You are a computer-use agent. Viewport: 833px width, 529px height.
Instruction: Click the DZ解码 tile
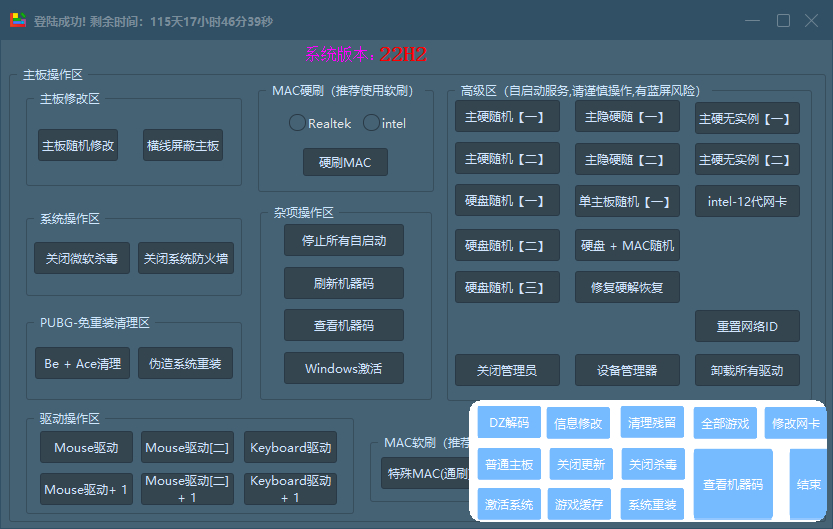[x=509, y=423]
